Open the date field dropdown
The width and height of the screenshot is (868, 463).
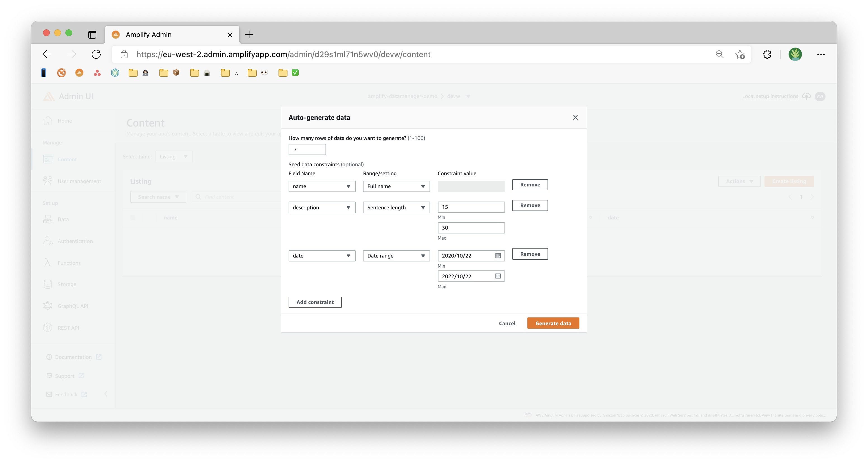click(322, 256)
